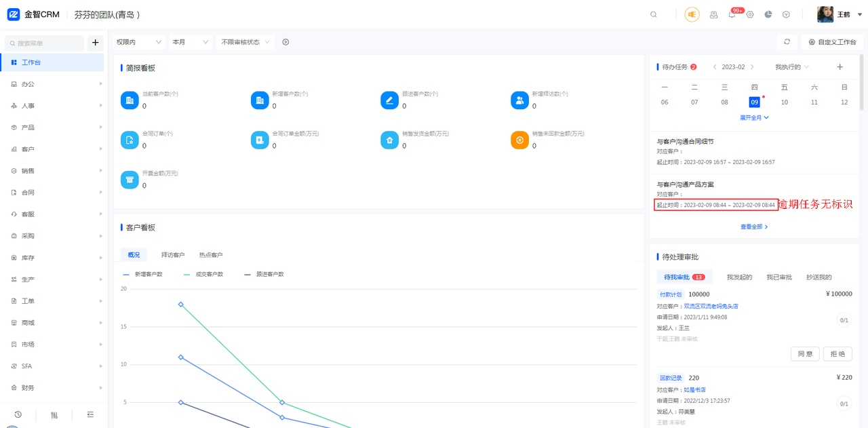Open the notification bell with 99+ badge
The height and width of the screenshot is (428, 868).
(732, 14)
